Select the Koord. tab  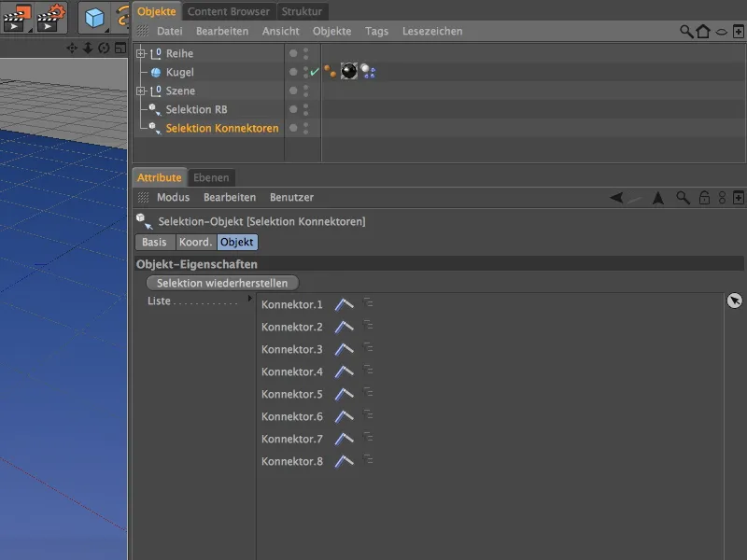[196, 242]
